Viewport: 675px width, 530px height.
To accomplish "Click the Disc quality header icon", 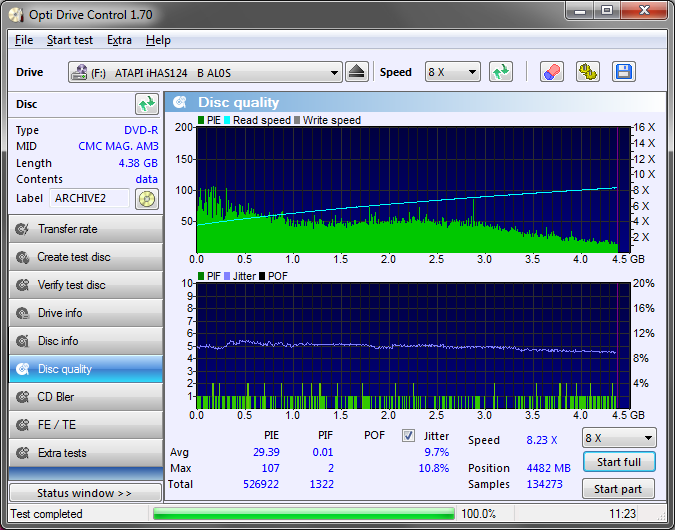I will 180,102.
